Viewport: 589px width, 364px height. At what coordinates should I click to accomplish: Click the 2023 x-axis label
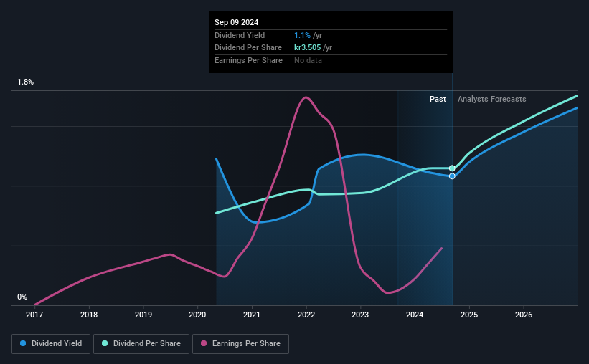pyautogui.click(x=360, y=315)
